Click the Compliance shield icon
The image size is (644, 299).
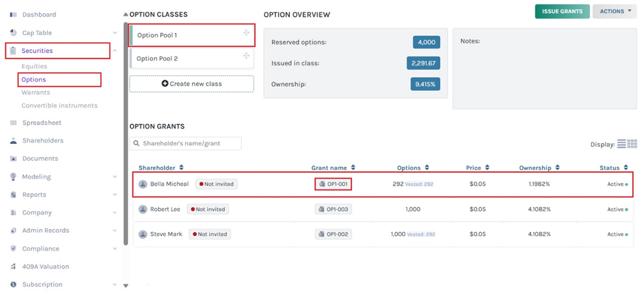13,249
